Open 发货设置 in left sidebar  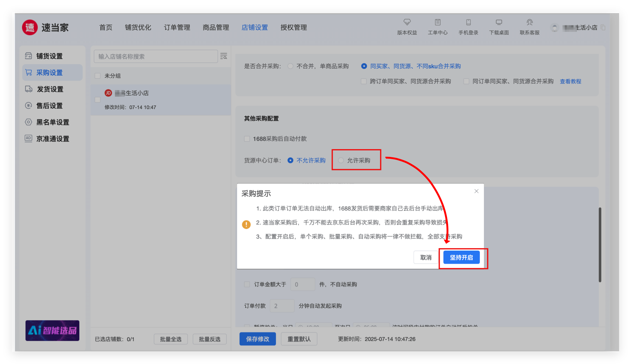(x=50, y=89)
